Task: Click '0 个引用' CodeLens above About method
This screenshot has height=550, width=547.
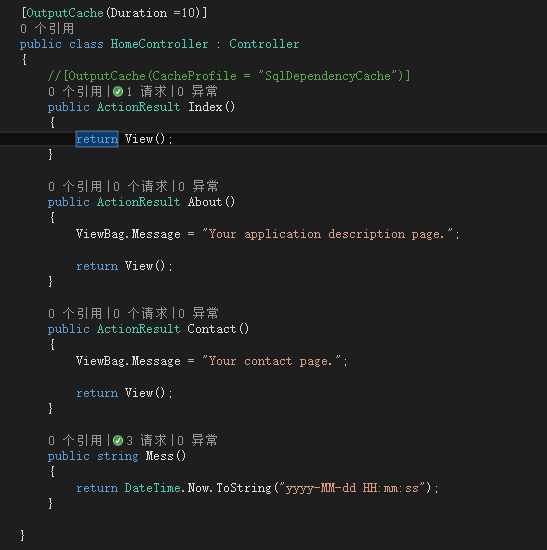Action: pyautogui.click(x=75, y=187)
